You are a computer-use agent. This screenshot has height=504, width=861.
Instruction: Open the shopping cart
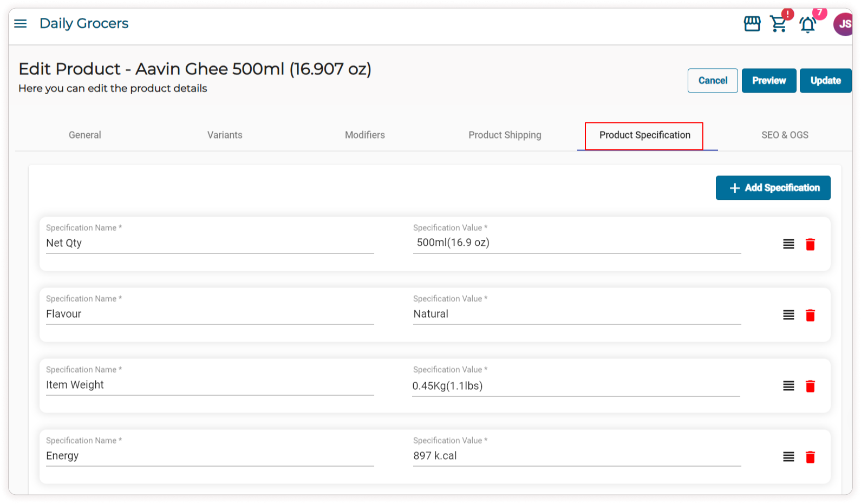pos(778,24)
